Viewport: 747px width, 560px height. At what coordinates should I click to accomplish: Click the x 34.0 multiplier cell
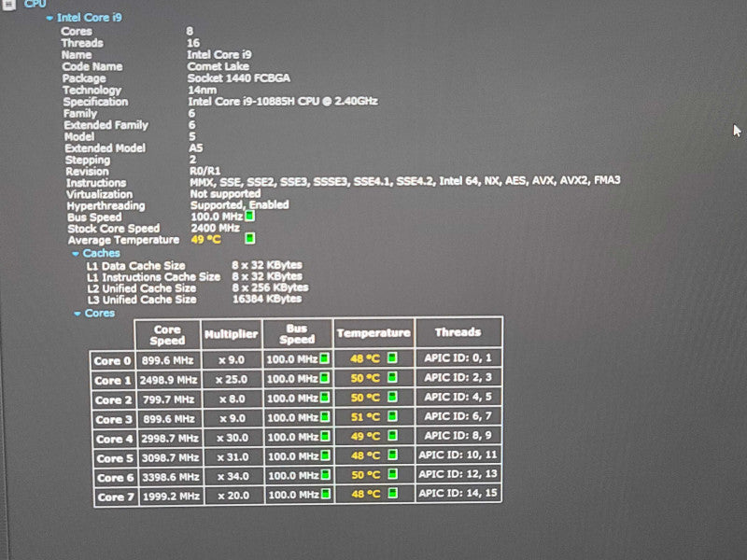233,476
